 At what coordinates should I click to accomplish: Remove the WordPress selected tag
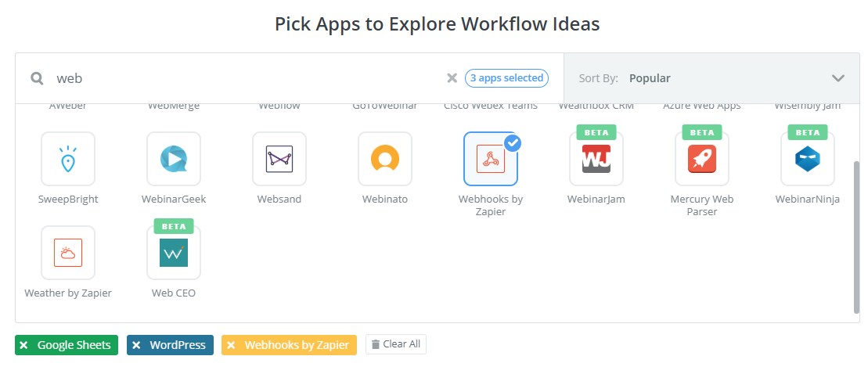point(136,345)
